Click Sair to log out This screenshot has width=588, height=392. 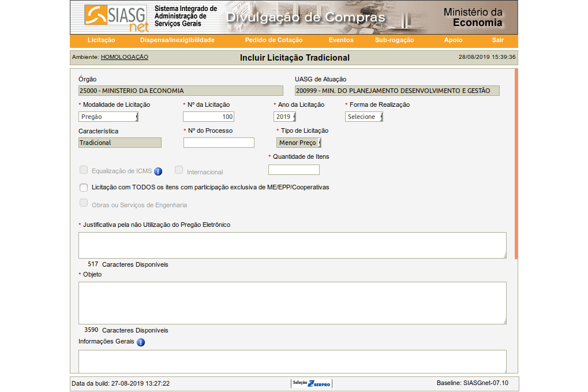tap(497, 40)
